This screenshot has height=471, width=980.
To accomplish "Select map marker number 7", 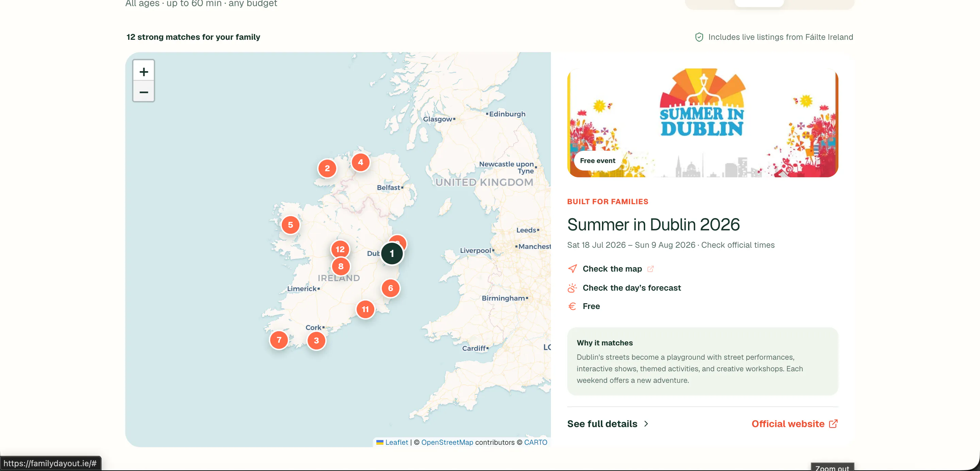I will pos(279,340).
